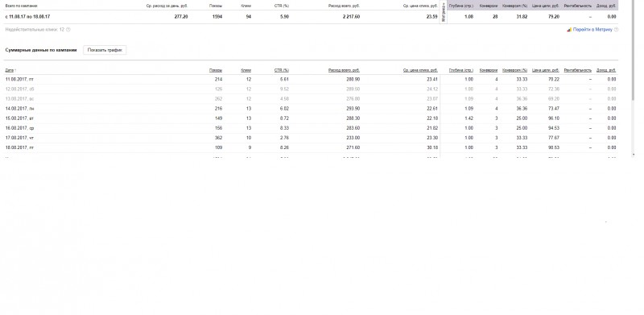Screen dimensions: 644x315
Task: Click total goal price 79.20
Action: point(553,17)
